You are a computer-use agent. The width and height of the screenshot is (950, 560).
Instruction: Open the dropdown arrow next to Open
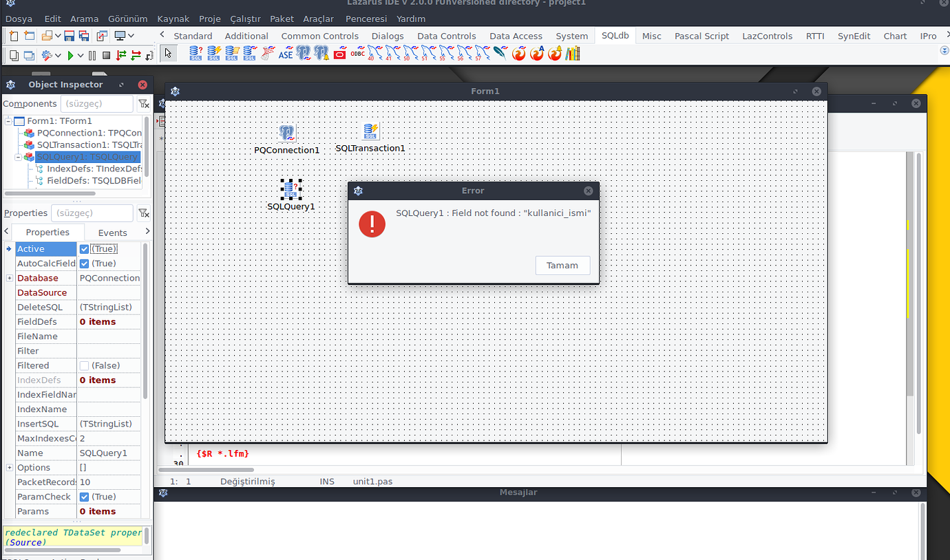click(x=58, y=36)
